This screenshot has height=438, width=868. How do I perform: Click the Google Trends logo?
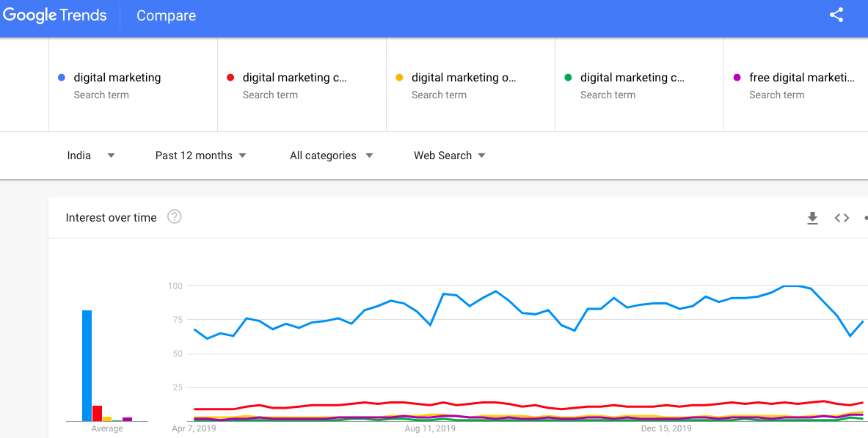click(x=54, y=15)
